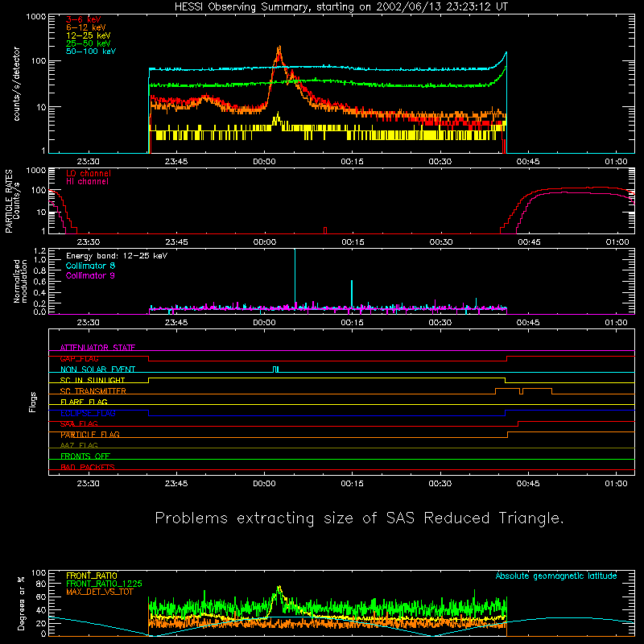The height and width of the screenshot is (644, 644).
Task: Click the 'Absolute geomagnetic latitude' cyan label
Action: [556, 576]
